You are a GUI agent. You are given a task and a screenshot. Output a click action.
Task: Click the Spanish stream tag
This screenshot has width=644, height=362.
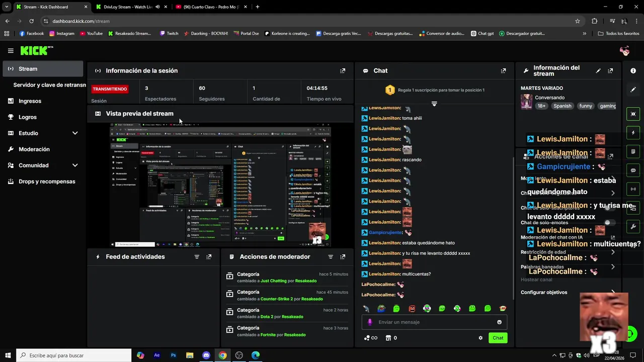562,106
